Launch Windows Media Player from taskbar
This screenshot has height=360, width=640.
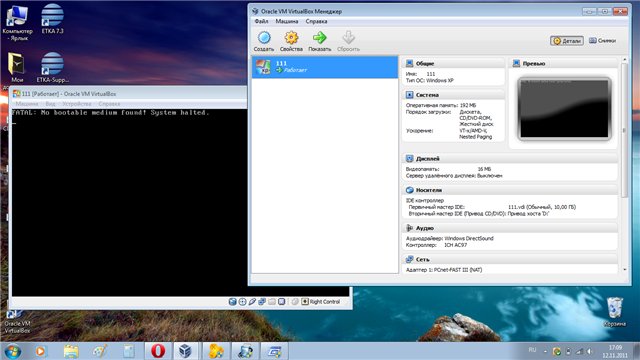(x=40, y=351)
